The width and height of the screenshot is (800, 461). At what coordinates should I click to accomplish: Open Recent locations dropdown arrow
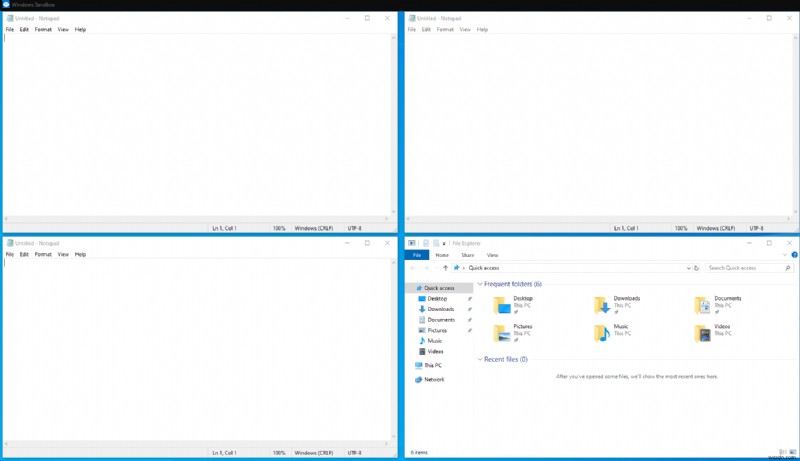435,268
